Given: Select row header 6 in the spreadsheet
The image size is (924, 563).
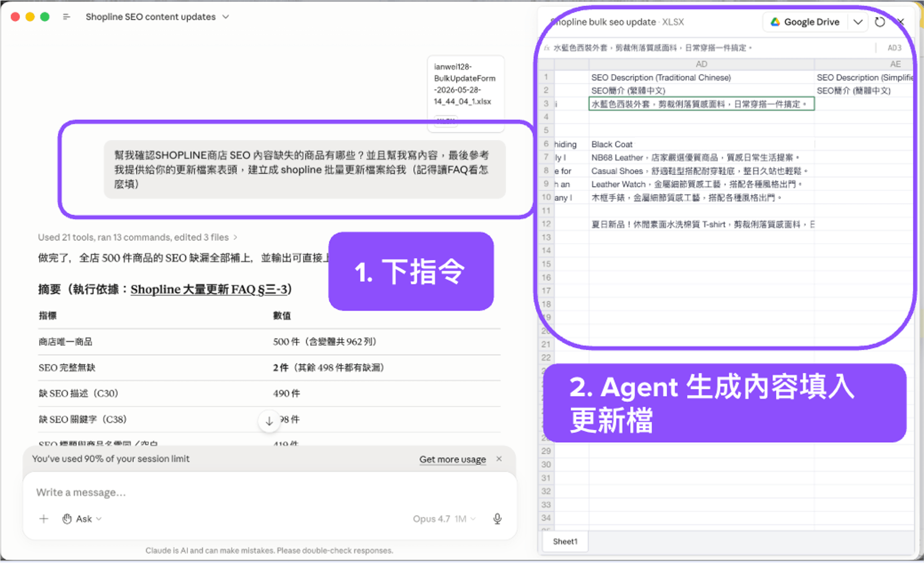Looking at the screenshot, I should [546, 144].
